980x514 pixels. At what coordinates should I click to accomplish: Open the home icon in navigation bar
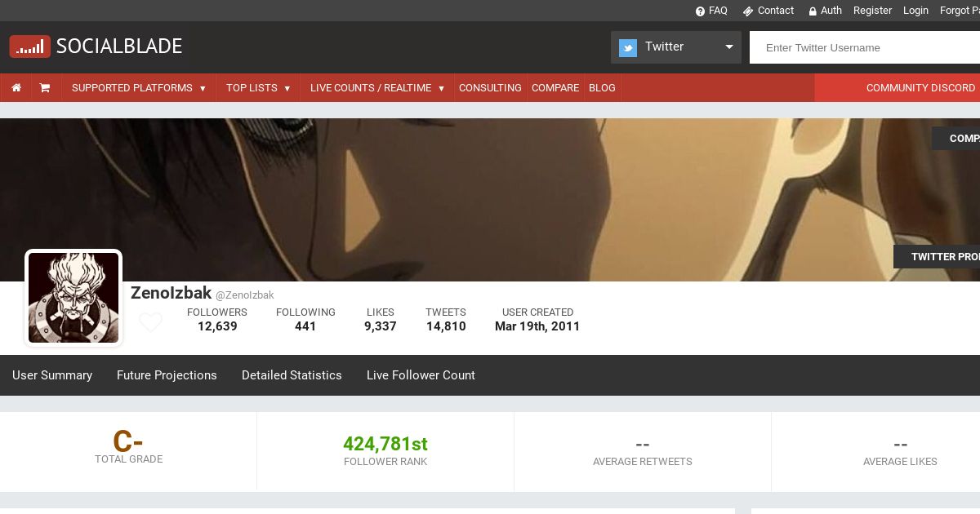pyautogui.click(x=16, y=87)
